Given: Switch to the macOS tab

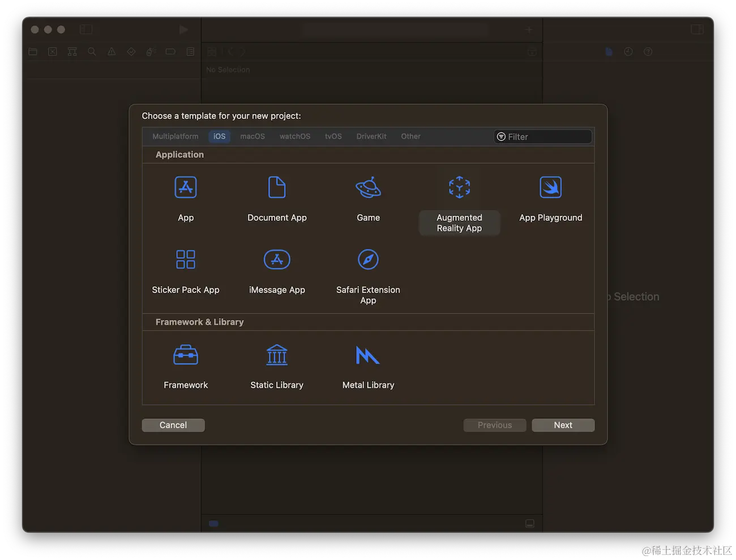Looking at the screenshot, I should pyautogui.click(x=253, y=136).
